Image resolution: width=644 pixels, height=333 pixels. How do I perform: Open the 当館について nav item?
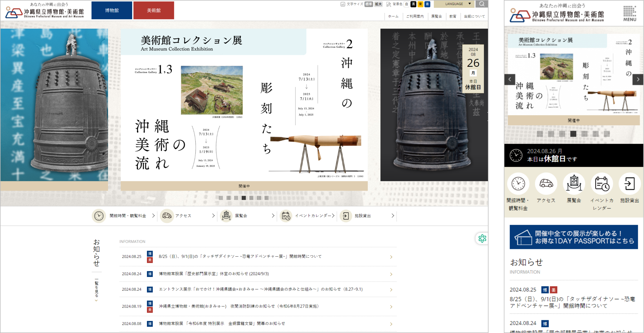point(474,16)
